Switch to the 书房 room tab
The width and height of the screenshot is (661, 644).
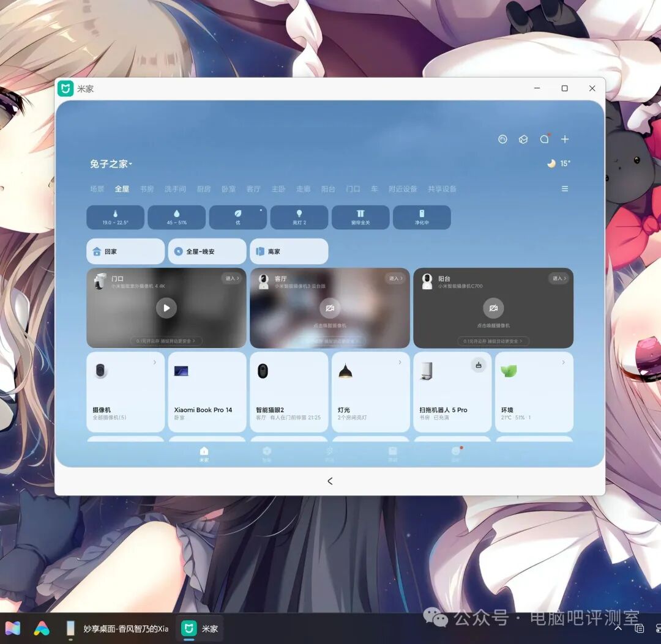147,189
